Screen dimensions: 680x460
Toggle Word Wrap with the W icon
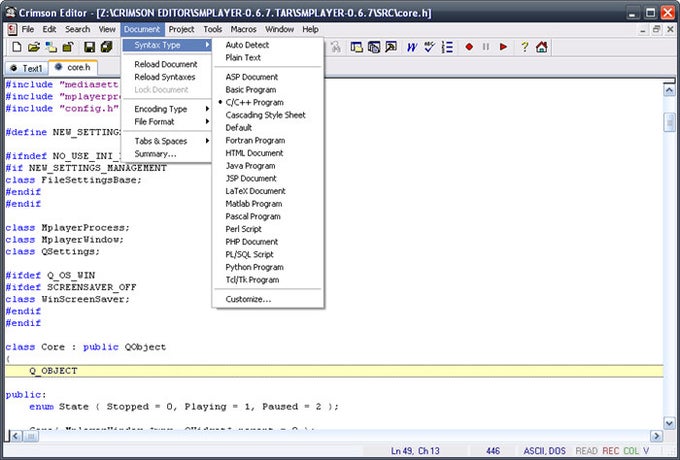click(412, 47)
